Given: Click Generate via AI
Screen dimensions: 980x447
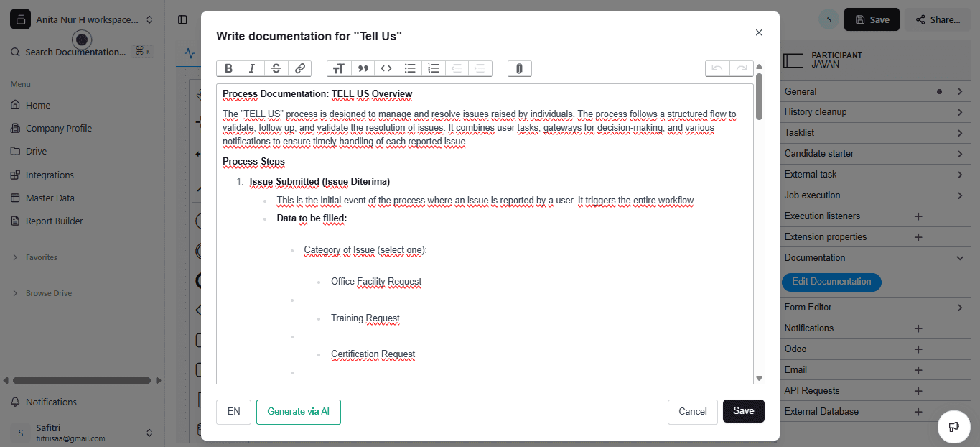Looking at the screenshot, I should tap(298, 412).
